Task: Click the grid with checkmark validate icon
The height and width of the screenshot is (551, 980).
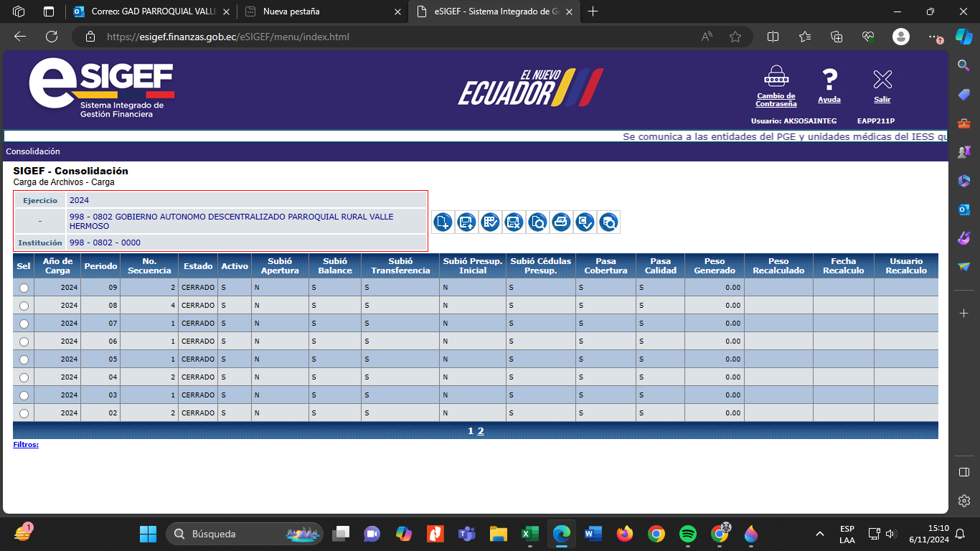Action: (490, 222)
